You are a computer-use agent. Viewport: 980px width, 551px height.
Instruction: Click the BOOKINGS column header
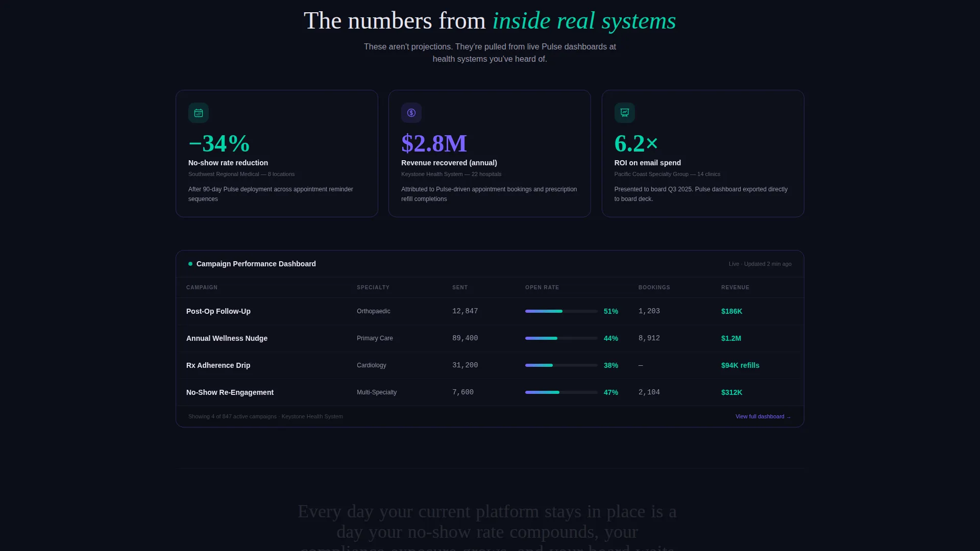coord(654,287)
